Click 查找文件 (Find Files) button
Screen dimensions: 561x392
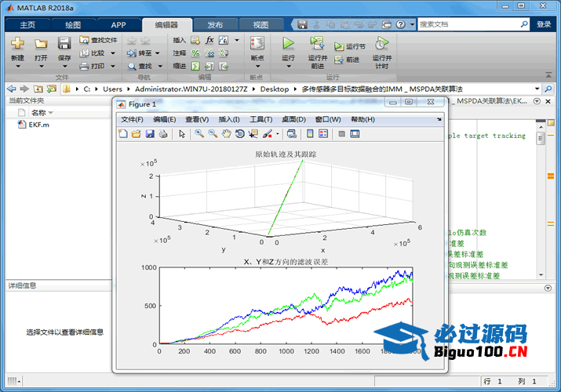pos(98,40)
